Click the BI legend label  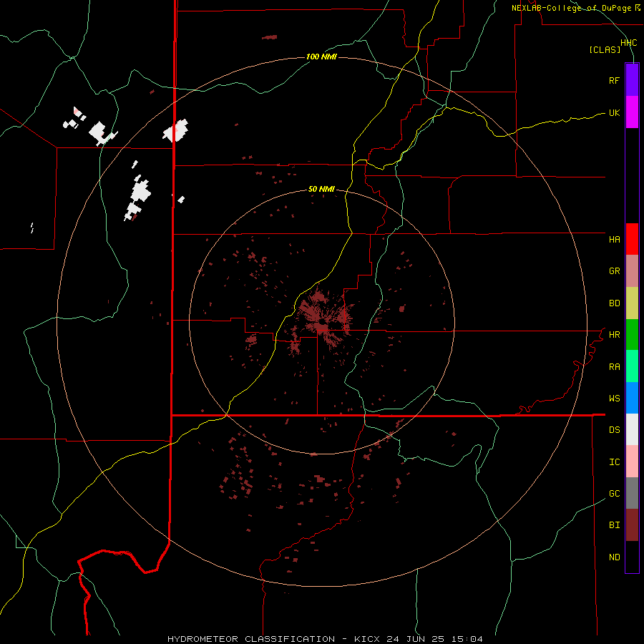(614, 525)
